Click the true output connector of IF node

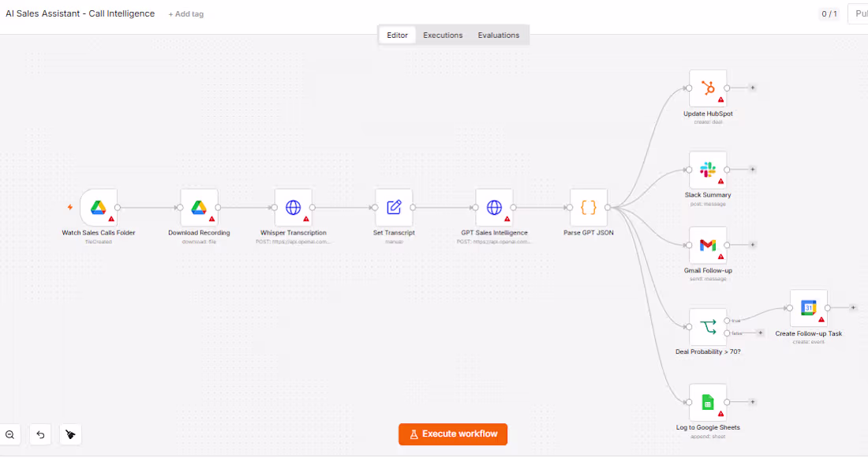[x=727, y=321]
